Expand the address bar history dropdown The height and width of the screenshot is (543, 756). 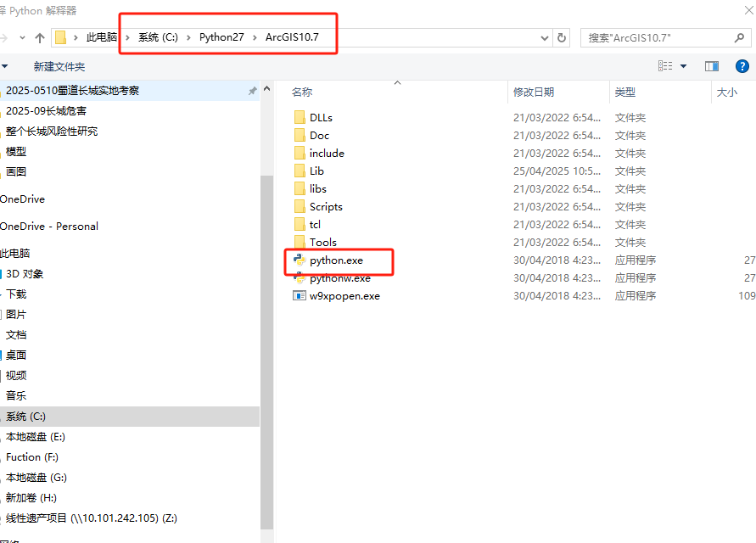pos(545,37)
